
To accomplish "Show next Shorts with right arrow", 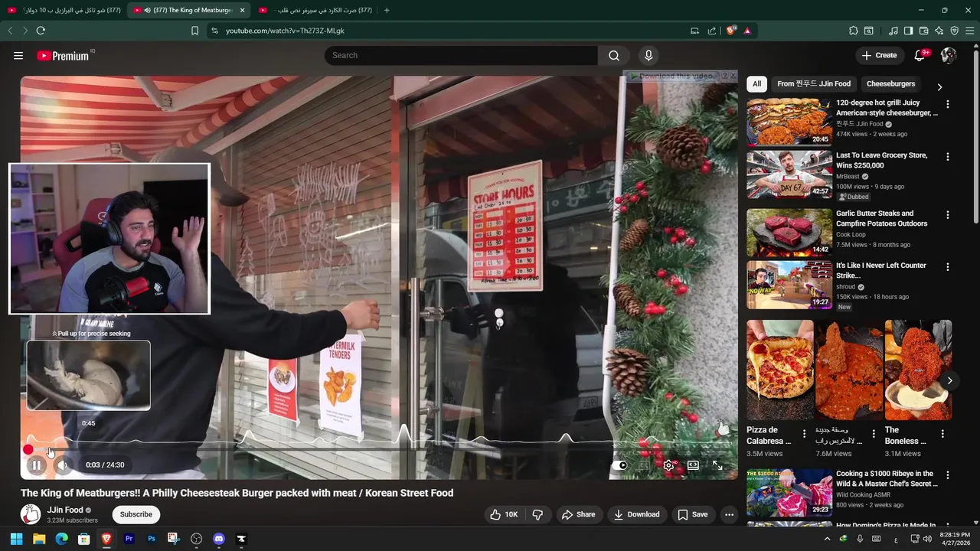I will pos(949,380).
